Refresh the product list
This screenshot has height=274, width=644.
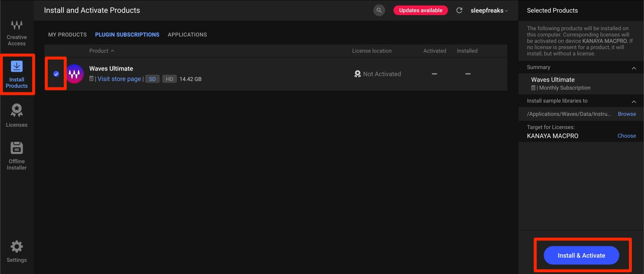[459, 10]
